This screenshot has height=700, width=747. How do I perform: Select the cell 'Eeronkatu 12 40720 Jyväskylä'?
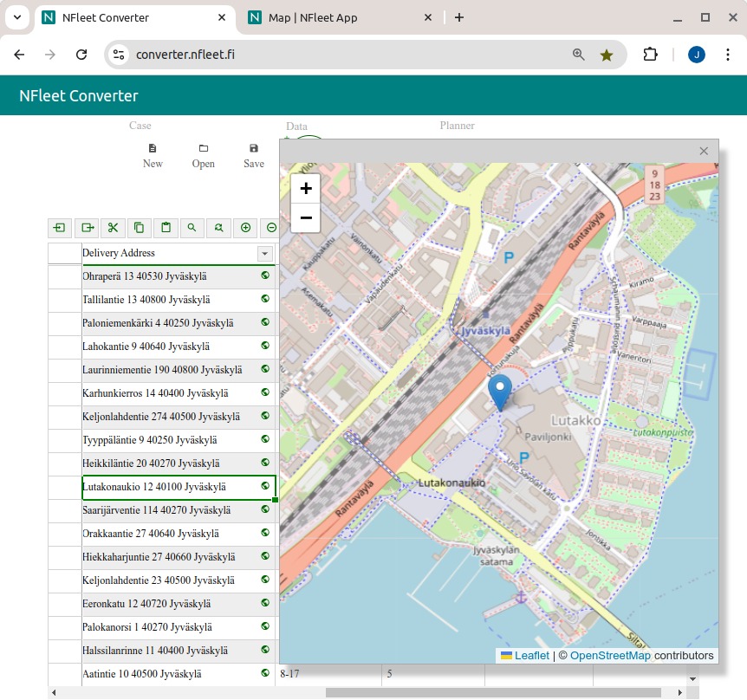click(179, 605)
